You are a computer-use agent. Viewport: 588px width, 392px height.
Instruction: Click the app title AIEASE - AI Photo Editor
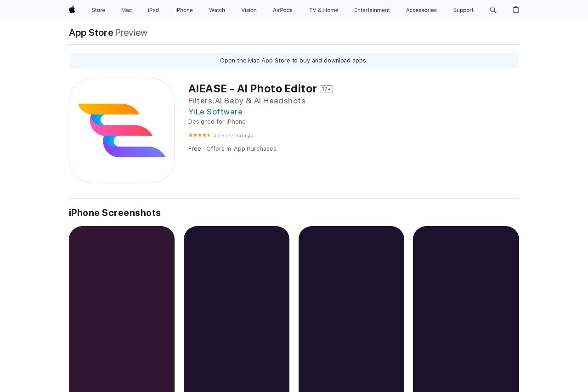[253, 89]
